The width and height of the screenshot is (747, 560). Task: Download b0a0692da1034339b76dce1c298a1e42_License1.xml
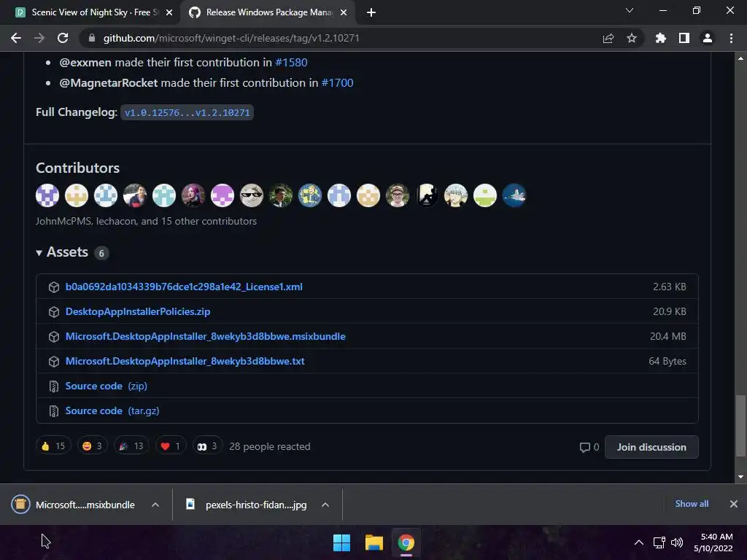[184, 287]
